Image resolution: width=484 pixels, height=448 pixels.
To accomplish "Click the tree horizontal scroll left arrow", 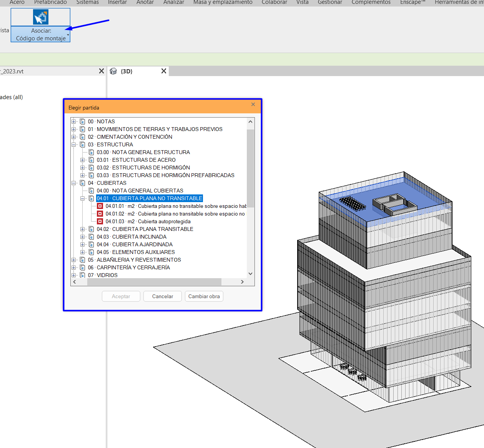I will click(75, 282).
